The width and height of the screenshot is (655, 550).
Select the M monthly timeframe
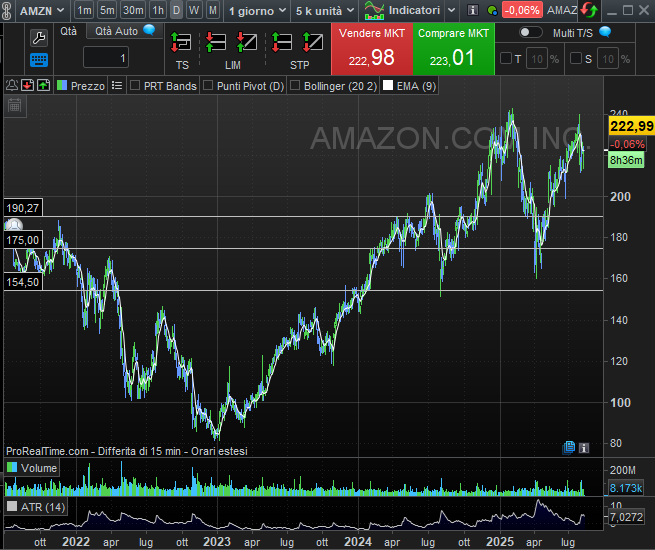(x=213, y=10)
